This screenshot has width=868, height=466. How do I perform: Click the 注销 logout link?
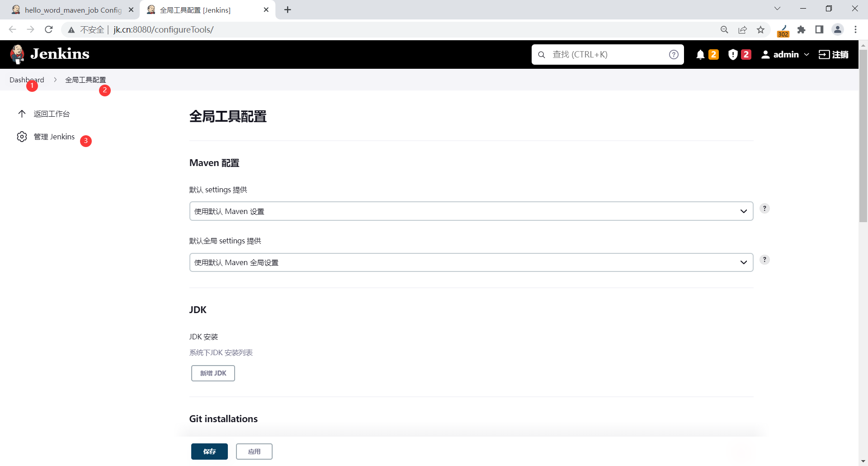tap(834, 55)
